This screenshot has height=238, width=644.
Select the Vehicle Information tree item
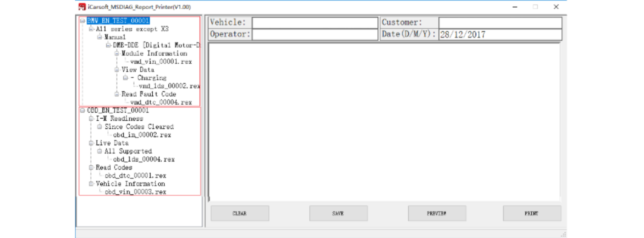(x=130, y=184)
